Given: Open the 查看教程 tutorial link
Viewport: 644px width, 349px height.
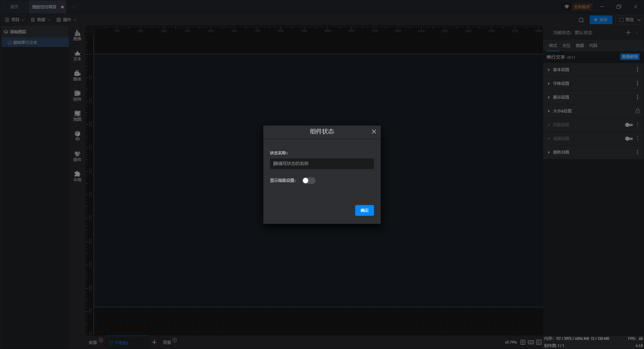Looking at the screenshot, I should (630, 57).
